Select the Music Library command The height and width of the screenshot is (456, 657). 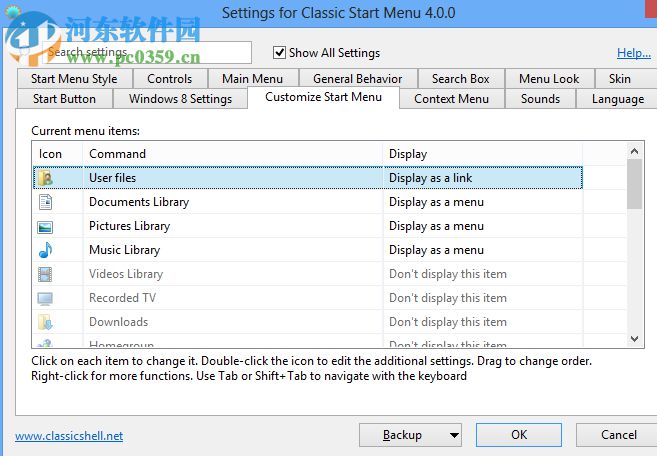click(x=124, y=250)
